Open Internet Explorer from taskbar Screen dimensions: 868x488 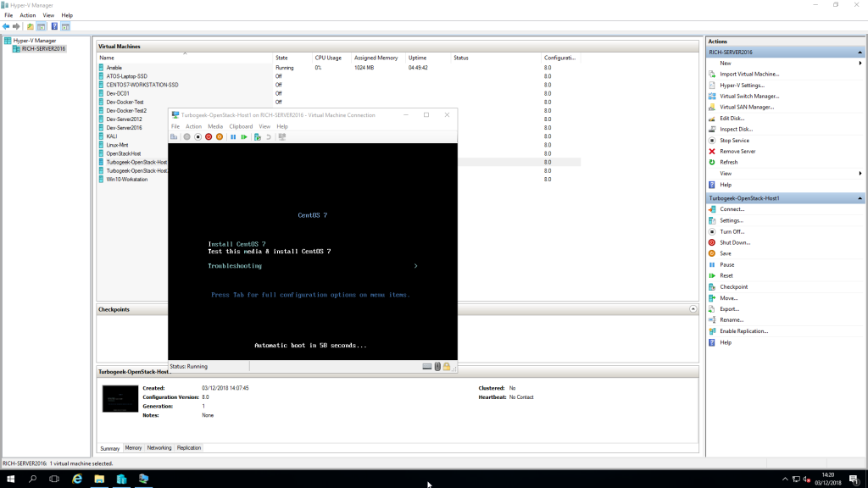tap(77, 480)
